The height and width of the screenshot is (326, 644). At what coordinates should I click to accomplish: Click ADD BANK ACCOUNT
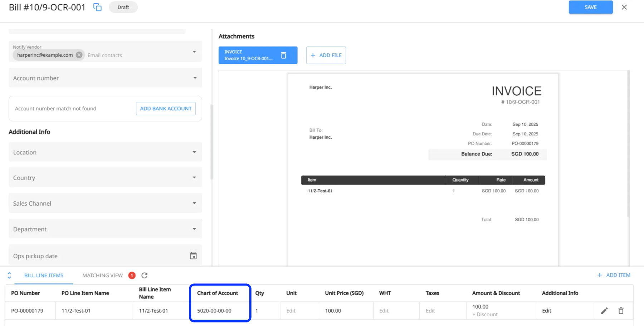pos(166,109)
